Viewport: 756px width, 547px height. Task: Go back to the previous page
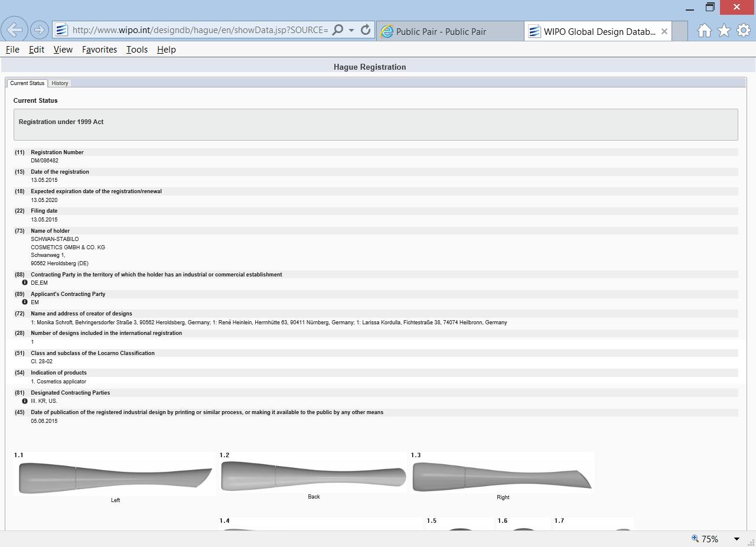[x=14, y=30]
